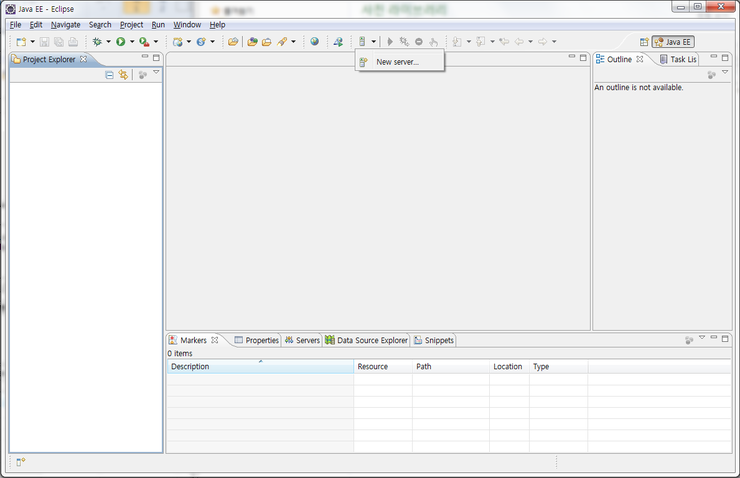
Task: Click the Open Type folder icon
Action: [x=233, y=42]
